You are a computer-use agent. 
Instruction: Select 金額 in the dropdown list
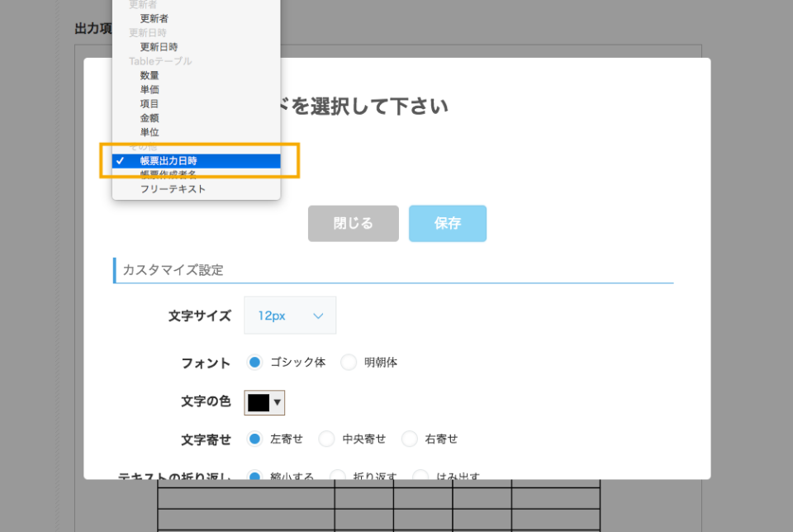150,118
